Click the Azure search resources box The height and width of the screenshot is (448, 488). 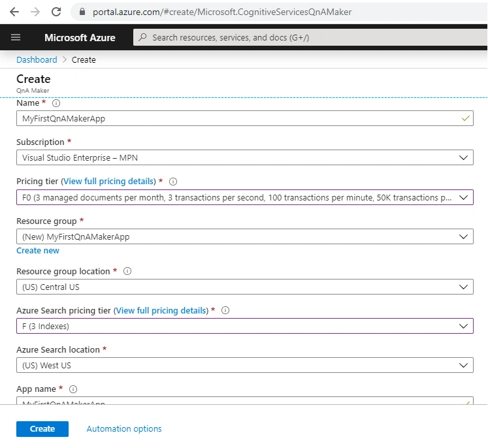point(310,37)
